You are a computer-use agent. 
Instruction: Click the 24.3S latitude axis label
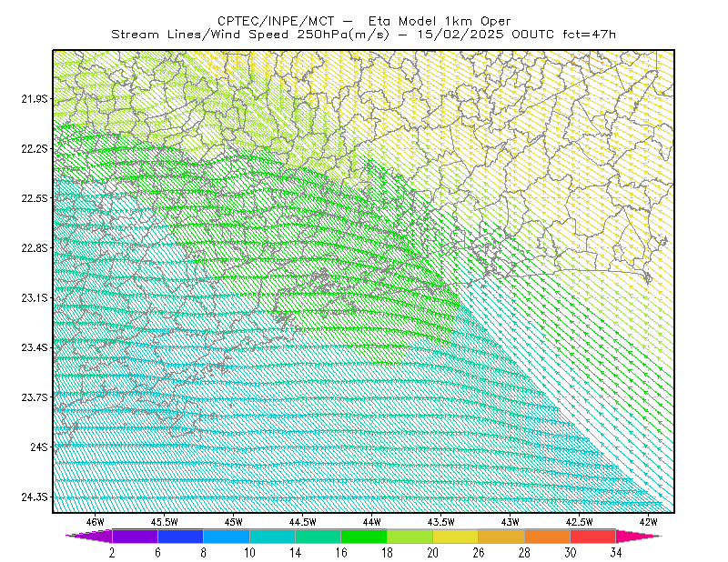35,497
